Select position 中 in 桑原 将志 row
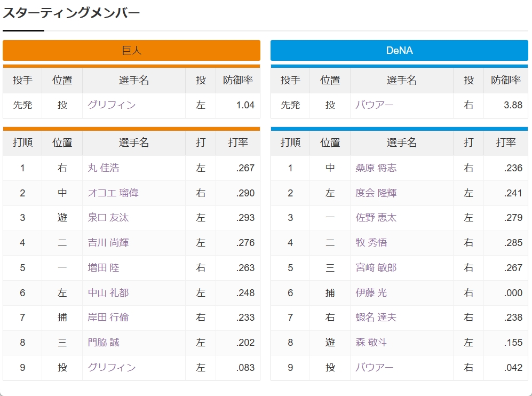 330,168
